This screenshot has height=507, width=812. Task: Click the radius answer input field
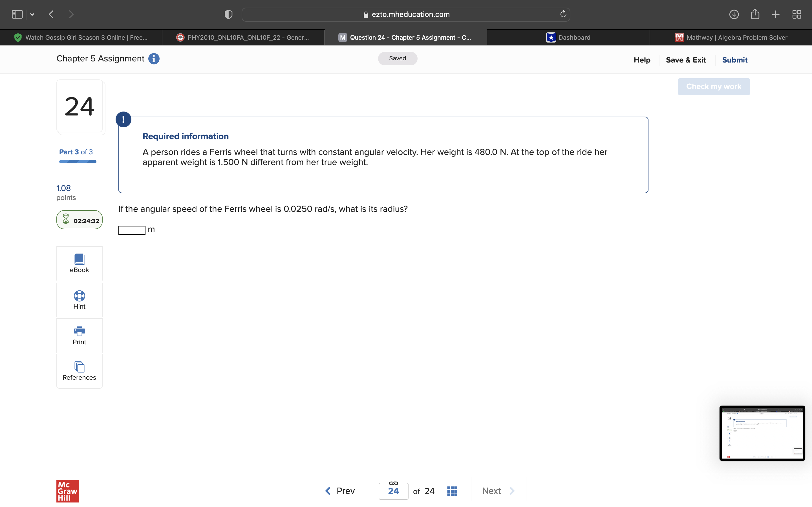point(132,230)
